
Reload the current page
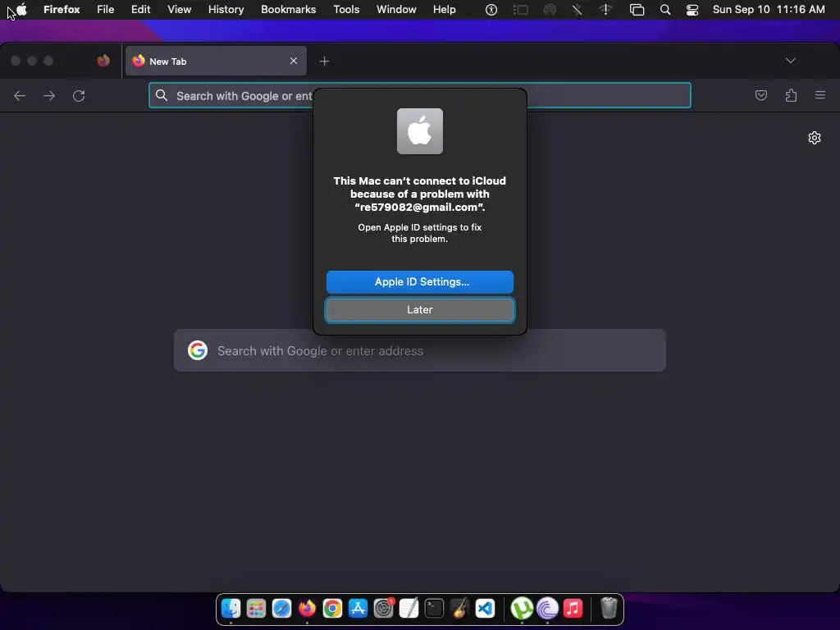(79, 96)
